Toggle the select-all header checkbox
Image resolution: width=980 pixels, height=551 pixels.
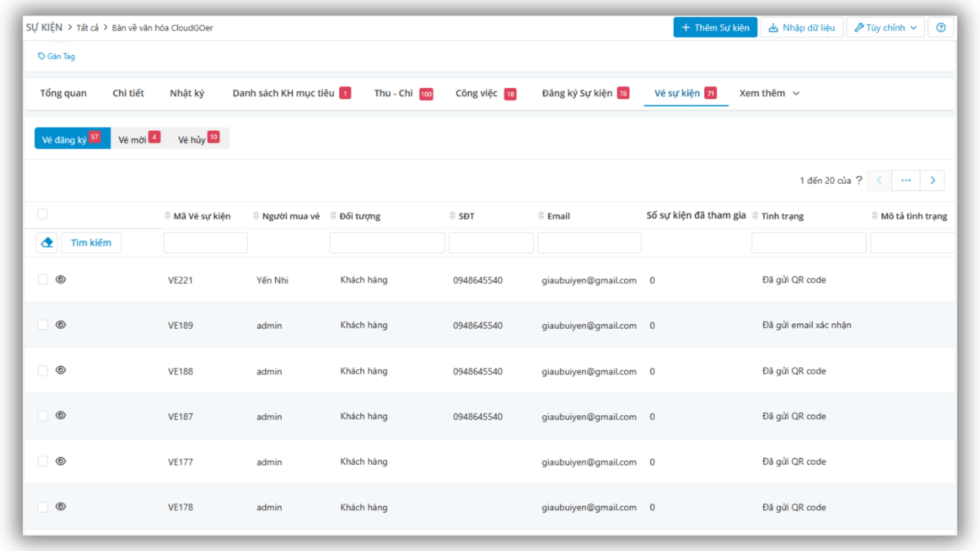coord(42,214)
